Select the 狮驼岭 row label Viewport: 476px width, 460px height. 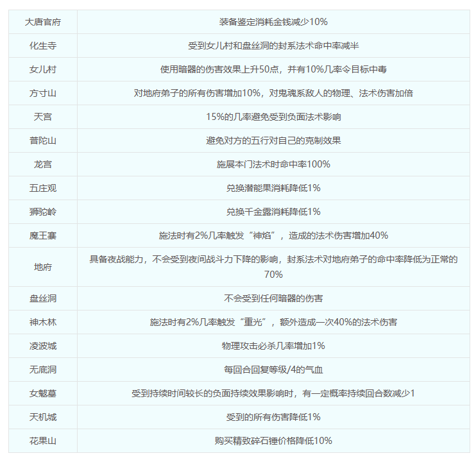(x=43, y=212)
